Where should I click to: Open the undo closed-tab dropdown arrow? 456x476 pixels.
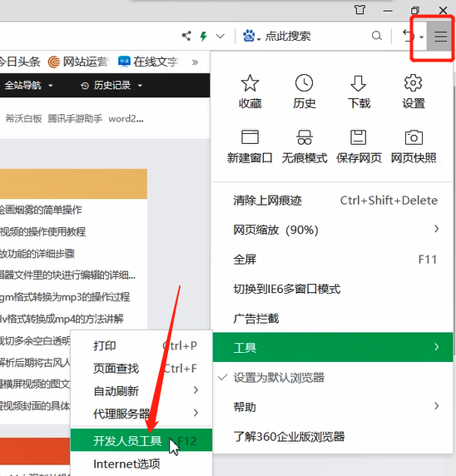pyautogui.click(x=421, y=37)
